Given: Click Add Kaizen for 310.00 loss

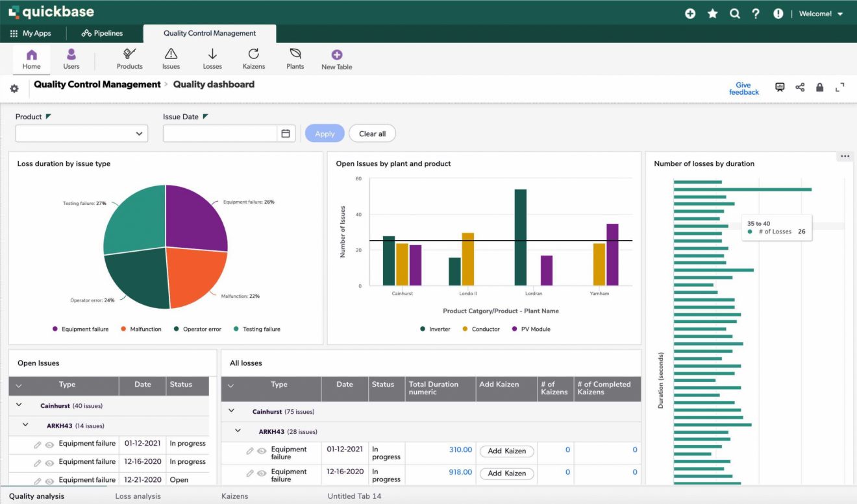Looking at the screenshot, I should pos(506,451).
